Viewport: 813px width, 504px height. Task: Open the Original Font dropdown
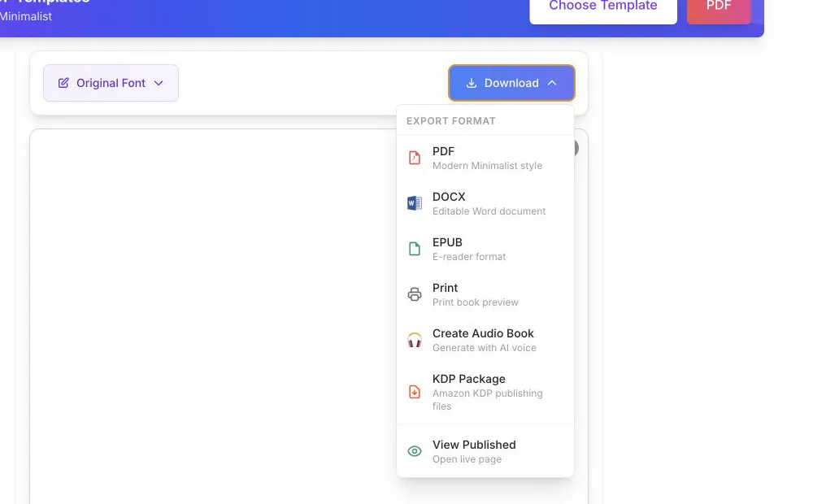111,83
